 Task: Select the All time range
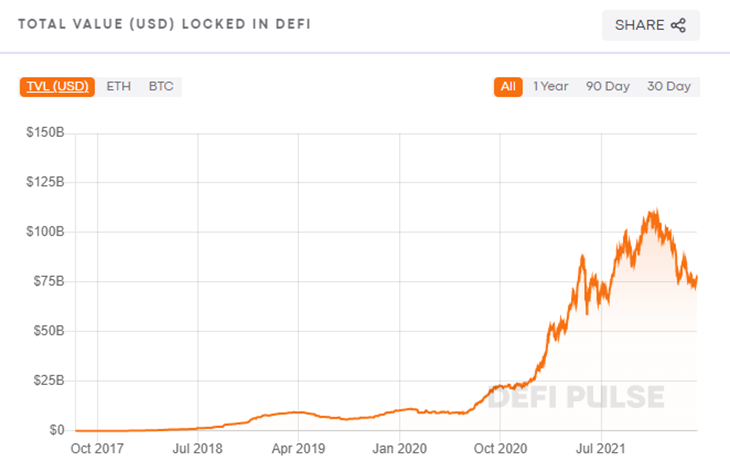pyautogui.click(x=508, y=87)
